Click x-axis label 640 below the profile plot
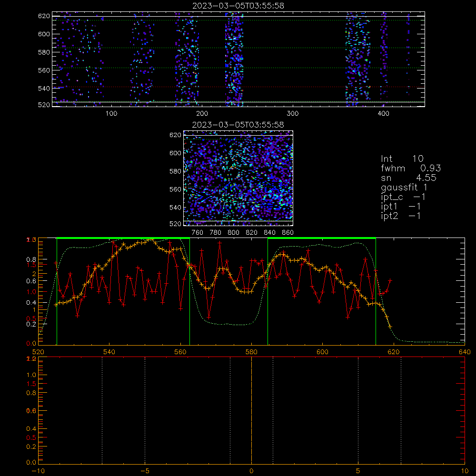This screenshot has width=476, height=476. [465, 352]
